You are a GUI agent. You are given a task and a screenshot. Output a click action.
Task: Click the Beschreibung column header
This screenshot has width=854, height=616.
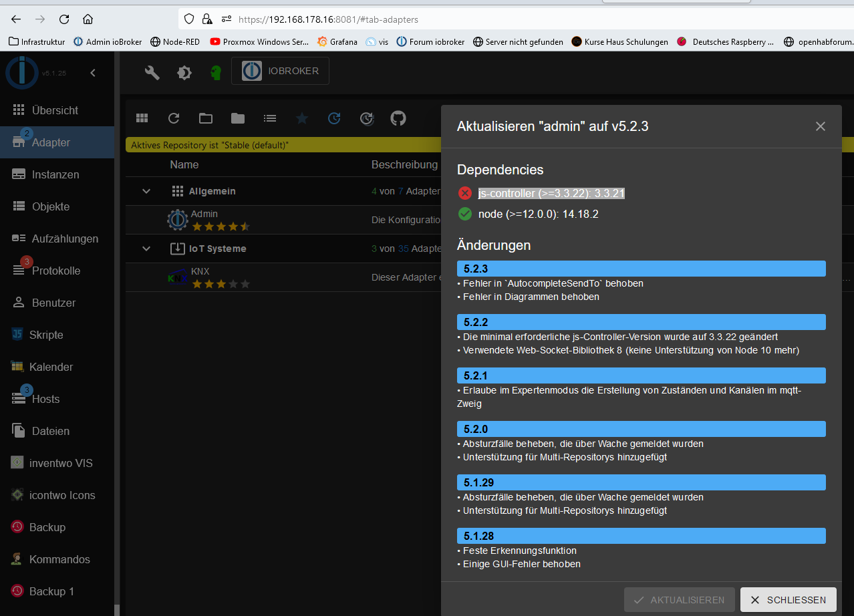pos(405,164)
